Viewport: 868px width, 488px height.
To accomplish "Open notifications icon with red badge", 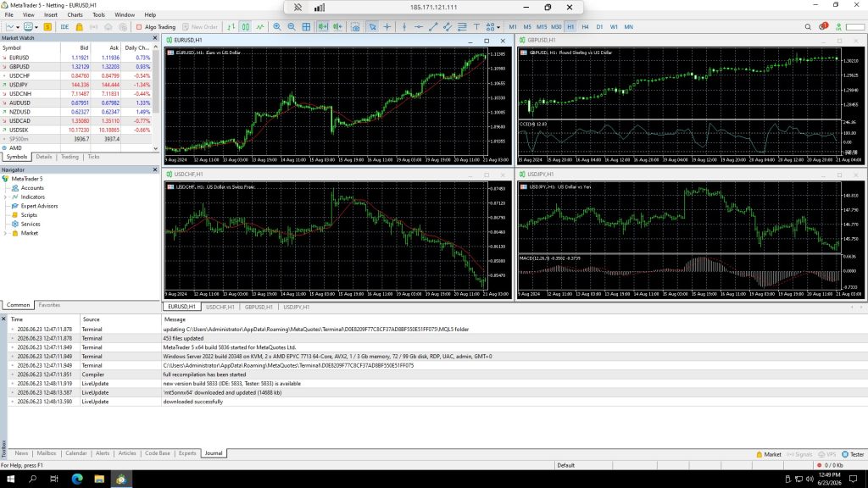I will [823, 26].
